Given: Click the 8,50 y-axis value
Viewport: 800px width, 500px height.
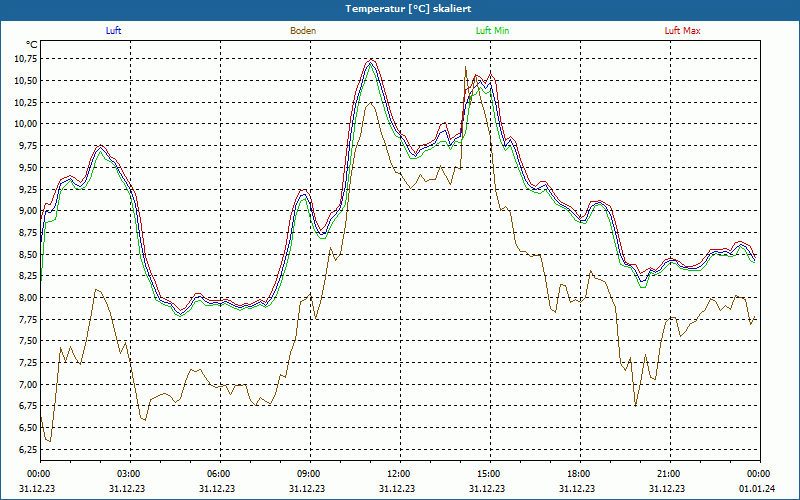Looking at the screenshot, I should (x=29, y=254).
